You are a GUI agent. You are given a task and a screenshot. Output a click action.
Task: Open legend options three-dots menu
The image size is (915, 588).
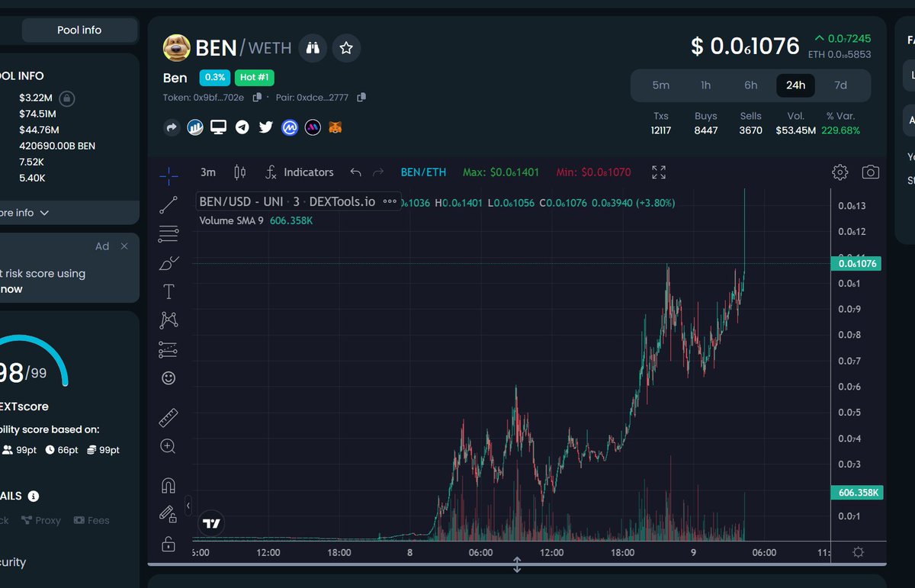click(390, 202)
